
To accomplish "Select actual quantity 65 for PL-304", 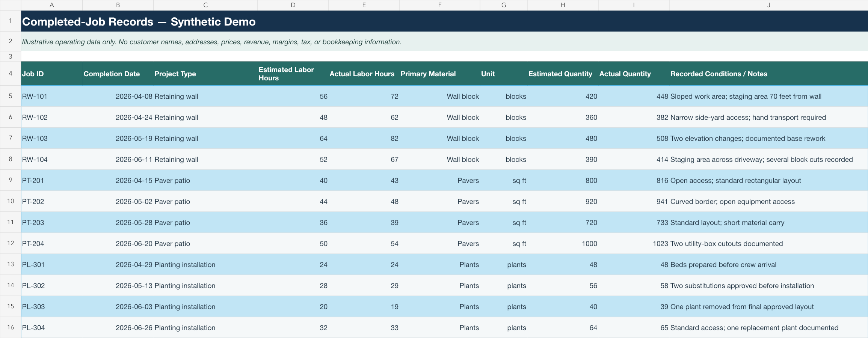I will coord(634,327).
